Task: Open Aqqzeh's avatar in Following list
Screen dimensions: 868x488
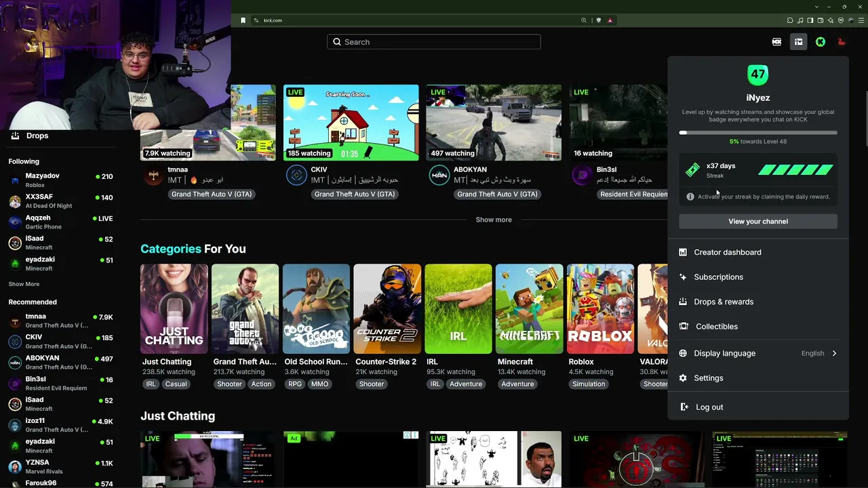Action: (15, 222)
